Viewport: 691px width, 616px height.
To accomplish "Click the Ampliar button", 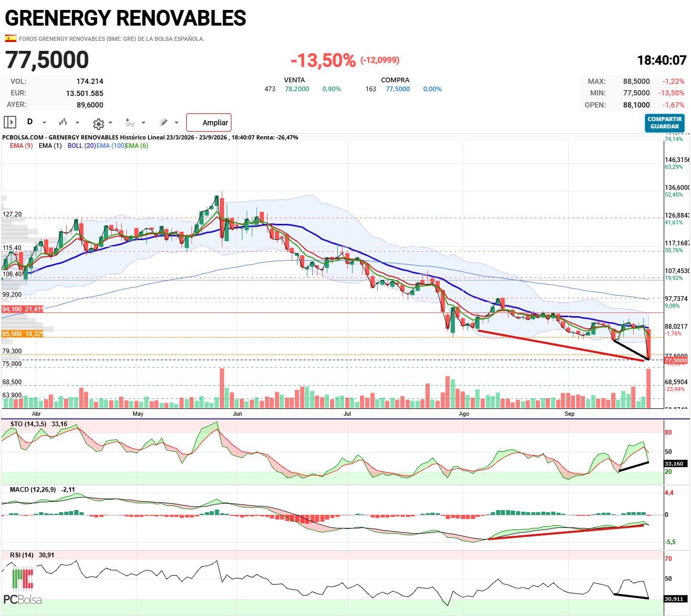I will coord(209,123).
